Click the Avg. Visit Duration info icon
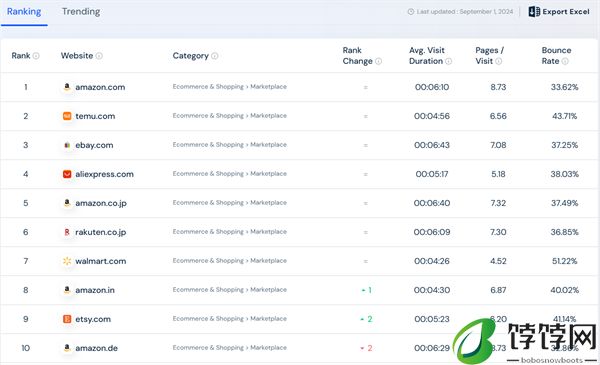This screenshot has height=365, width=600. (448, 61)
